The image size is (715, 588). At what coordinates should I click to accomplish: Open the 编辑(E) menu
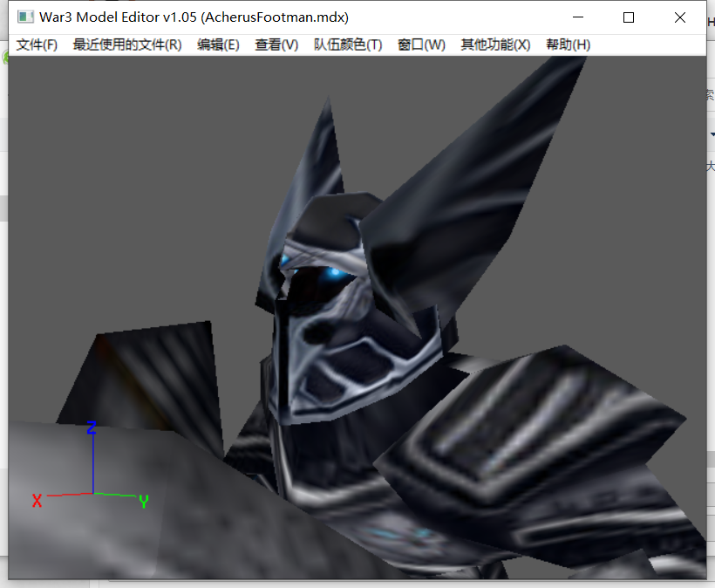(218, 44)
